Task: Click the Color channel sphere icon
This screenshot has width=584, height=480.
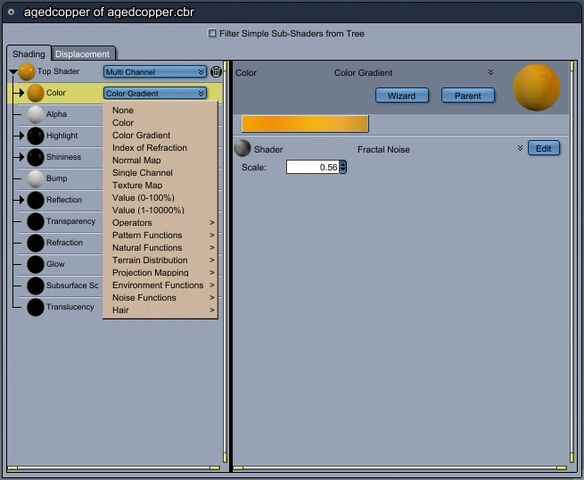Action: click(35, 93)
